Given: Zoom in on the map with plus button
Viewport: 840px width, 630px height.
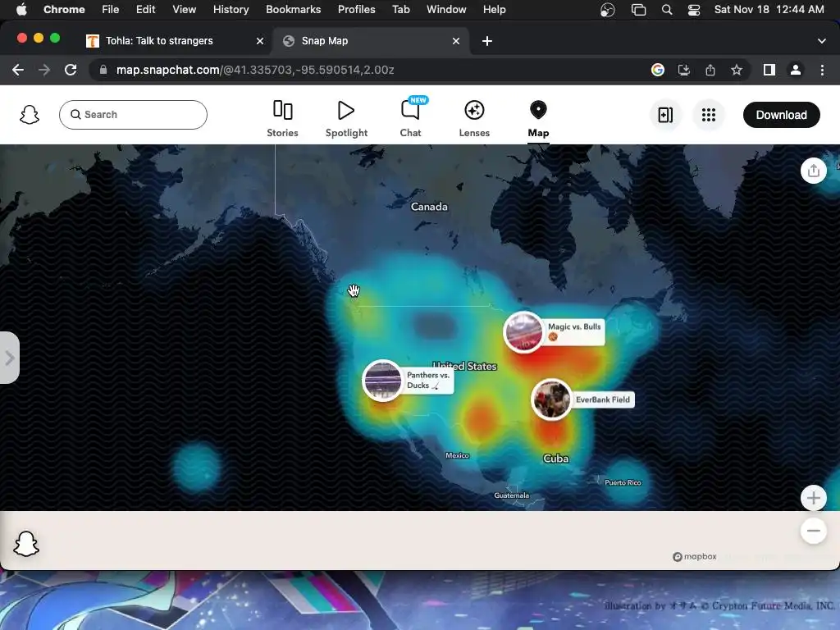Looking at the screenshot, I should pos(813,498).
